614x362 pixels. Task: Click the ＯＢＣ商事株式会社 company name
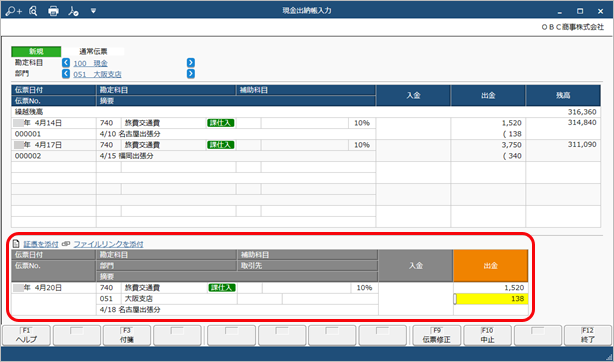tap(572, 27)
